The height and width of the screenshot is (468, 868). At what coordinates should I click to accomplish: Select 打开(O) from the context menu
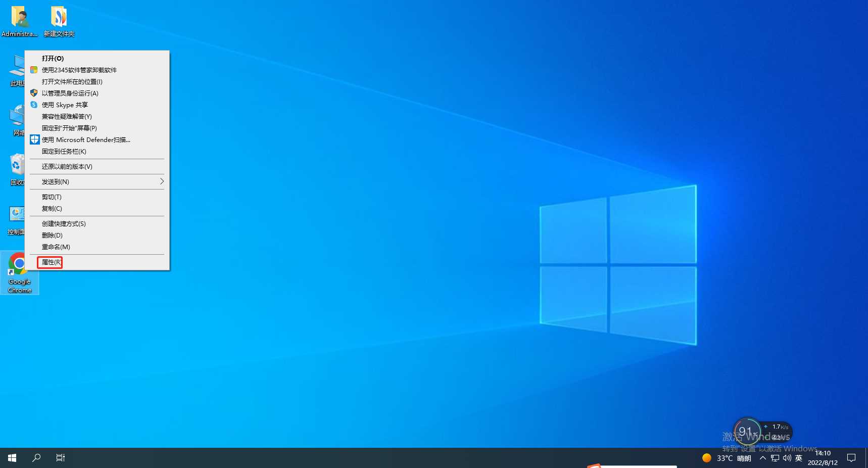(x=53, y=59)
